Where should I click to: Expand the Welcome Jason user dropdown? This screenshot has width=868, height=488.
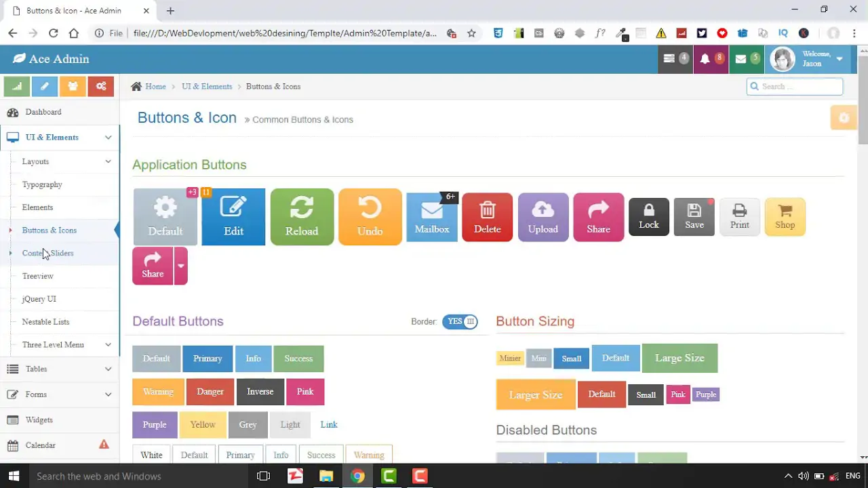click(839, 59)
